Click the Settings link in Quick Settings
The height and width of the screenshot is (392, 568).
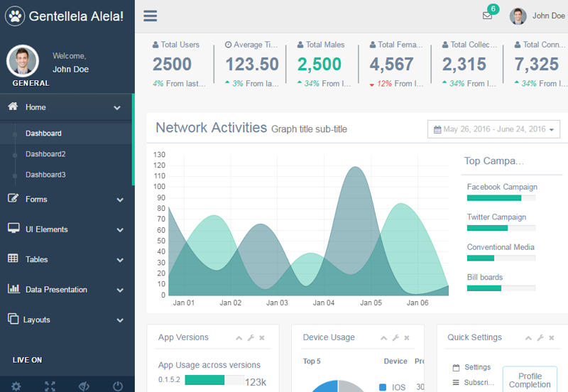(x=477, y=367)
